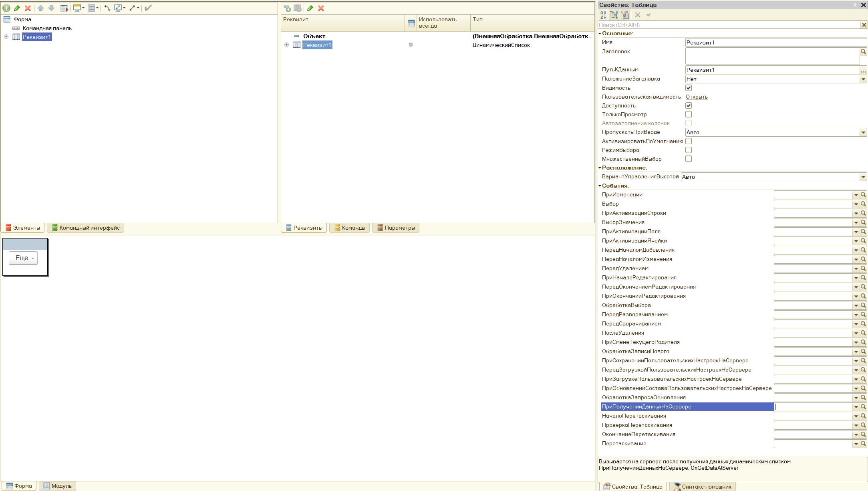
Task: Click the form table icon with the arrow in the elements toolbar
Action: point(64,8)
